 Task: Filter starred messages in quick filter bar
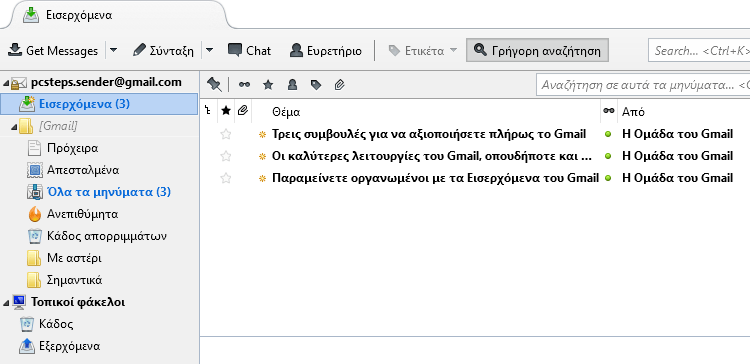[x=268, y=85]
